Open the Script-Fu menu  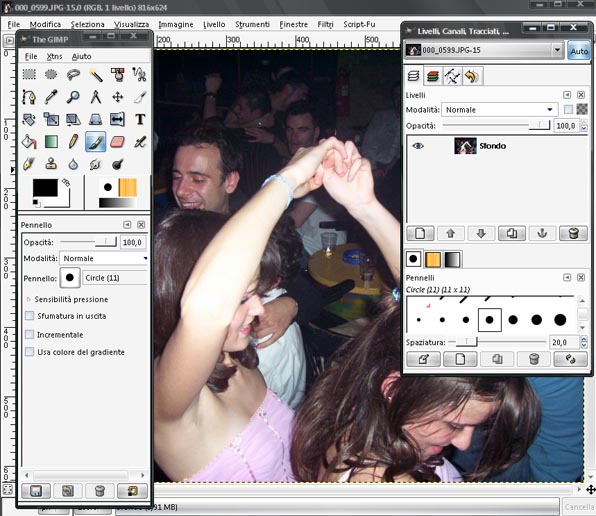[x=359, y=24]
